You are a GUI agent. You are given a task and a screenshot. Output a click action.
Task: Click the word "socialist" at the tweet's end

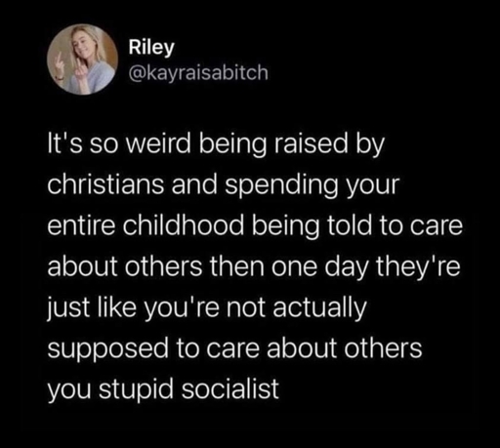click(230, 388)
